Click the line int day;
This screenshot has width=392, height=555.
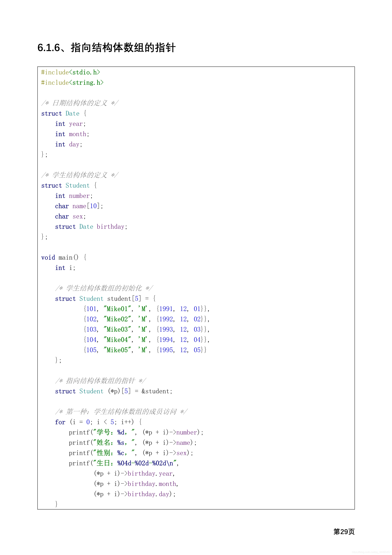(69, 144)
